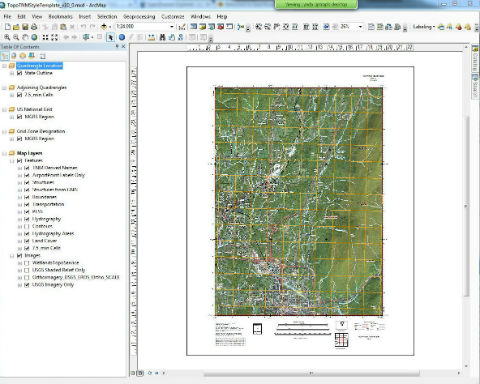Switch to List By Selection view
The image size is (480, 384).
pos(32,56)
